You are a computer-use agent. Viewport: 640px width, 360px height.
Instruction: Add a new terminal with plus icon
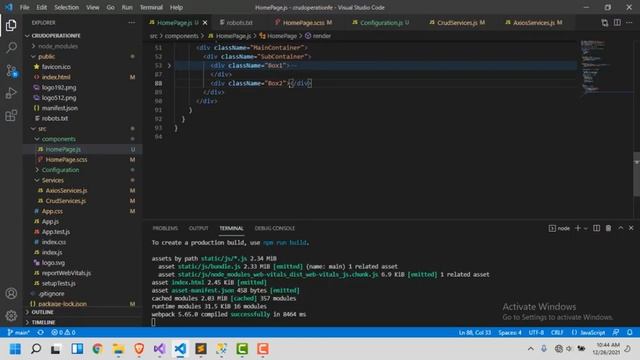(578, 228)
